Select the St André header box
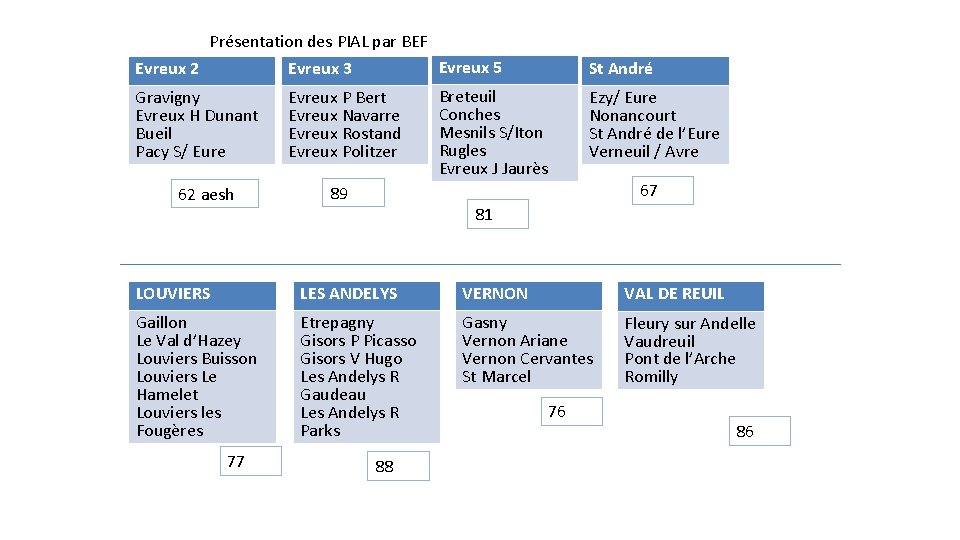This screenshot has width=960, height=540. click(655, 70)
